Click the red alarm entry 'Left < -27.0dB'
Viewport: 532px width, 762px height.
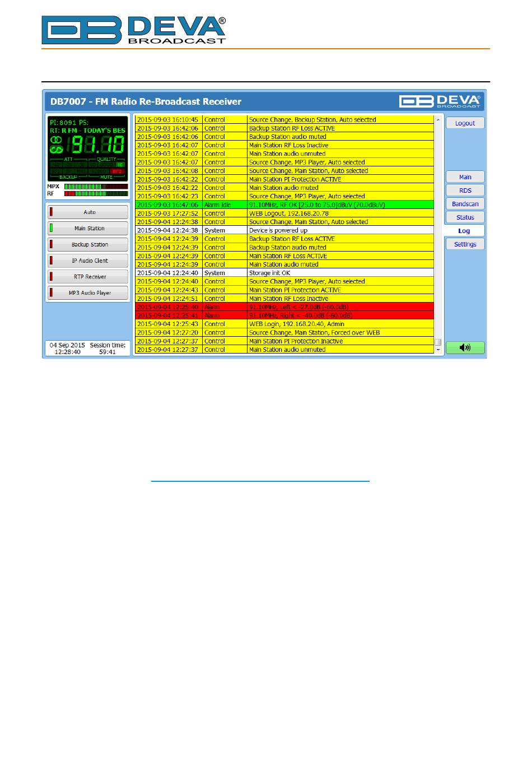pos(284,307)
